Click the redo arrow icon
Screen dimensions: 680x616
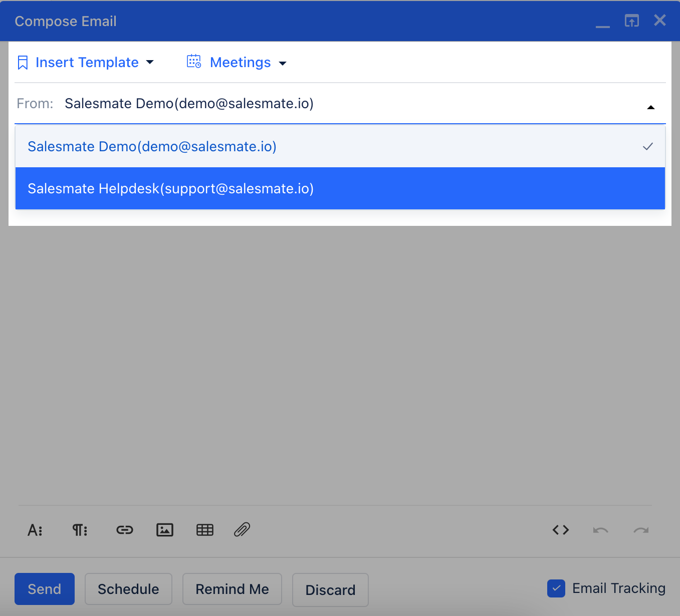tap(641, 530)
